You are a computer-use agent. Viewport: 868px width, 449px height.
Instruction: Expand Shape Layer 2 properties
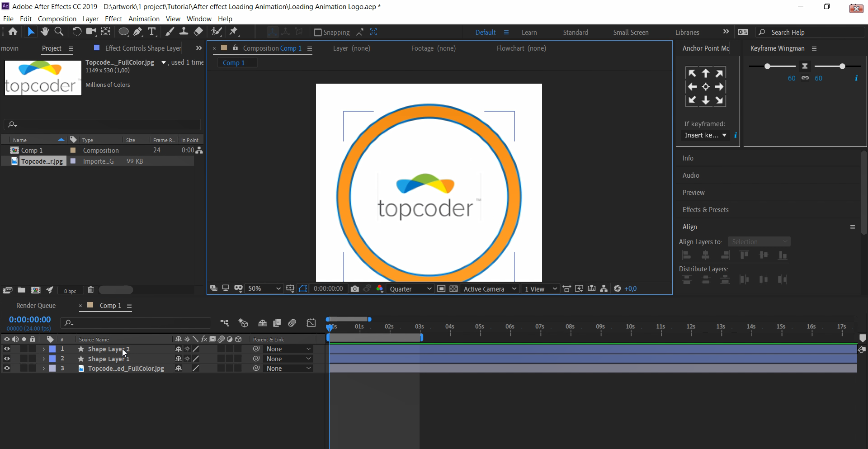tap(43, 349)
